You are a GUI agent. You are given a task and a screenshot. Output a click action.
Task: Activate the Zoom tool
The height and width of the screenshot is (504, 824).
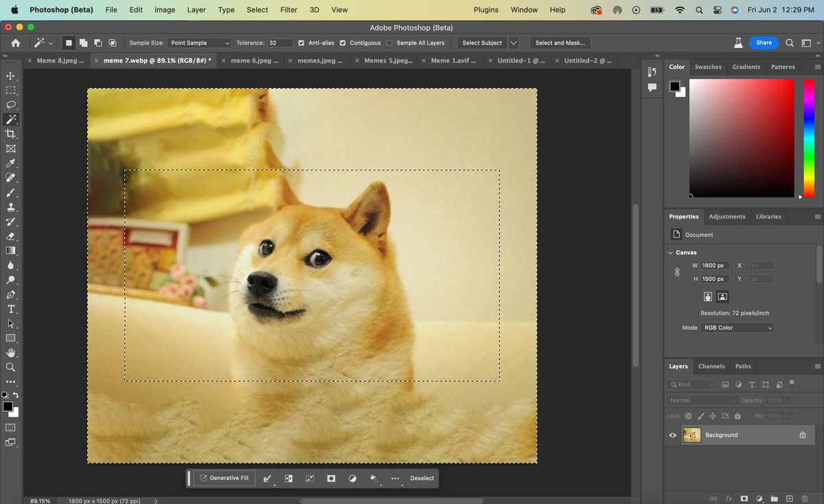(11, 367)
